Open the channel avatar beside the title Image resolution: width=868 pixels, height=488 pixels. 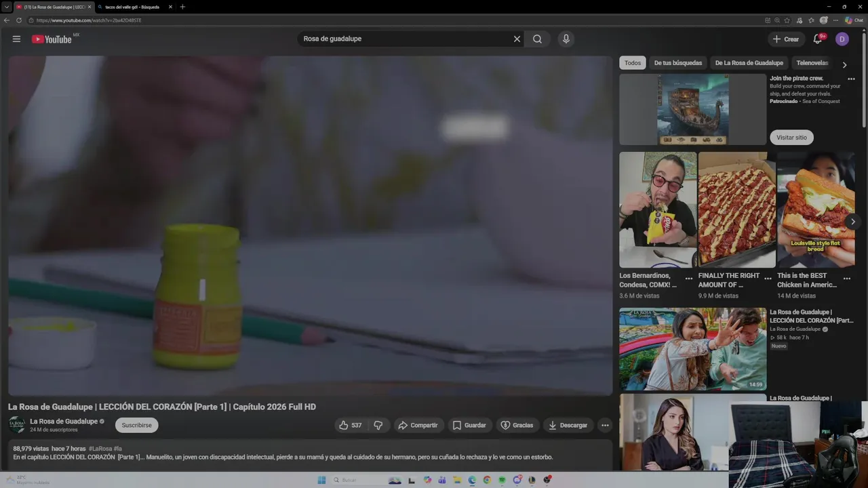click(x=17, y=425)
